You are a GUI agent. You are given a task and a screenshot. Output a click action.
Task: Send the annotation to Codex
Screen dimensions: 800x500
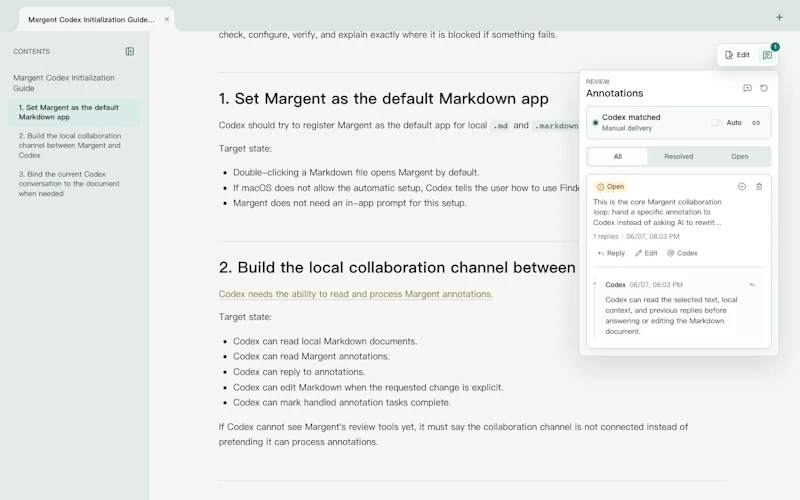pos(682,253)
